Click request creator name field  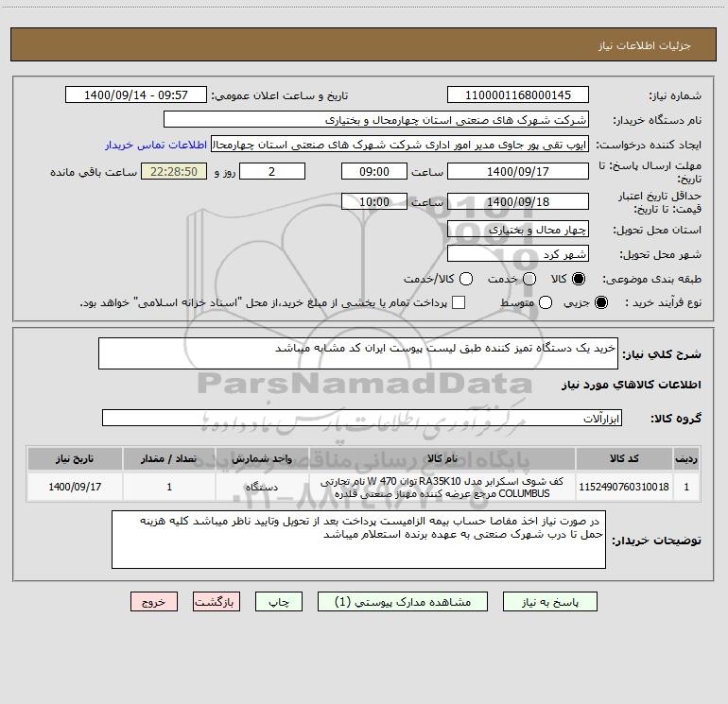(x=400, y=145)
